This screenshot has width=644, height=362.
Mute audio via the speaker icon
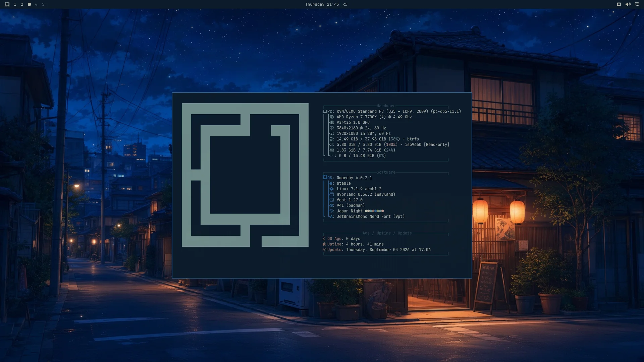[628, 4]
